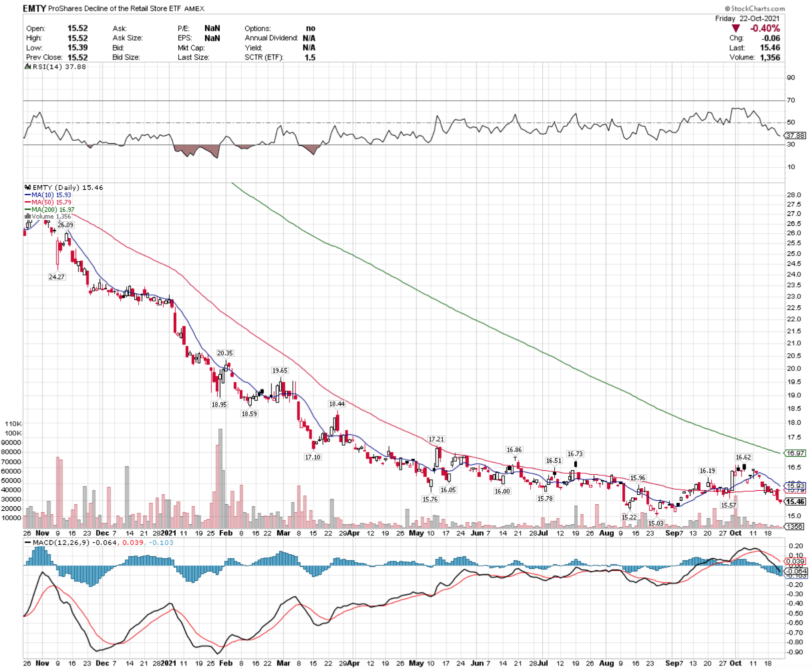Click the date 'Friday 22-Oct-2021'
Image resolution: width=812 pixels, height=669 pixels.
747,19
